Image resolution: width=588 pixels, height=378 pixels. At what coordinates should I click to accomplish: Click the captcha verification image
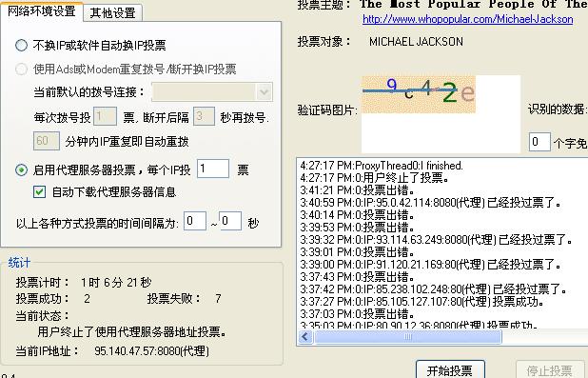[x=419, y=94]
